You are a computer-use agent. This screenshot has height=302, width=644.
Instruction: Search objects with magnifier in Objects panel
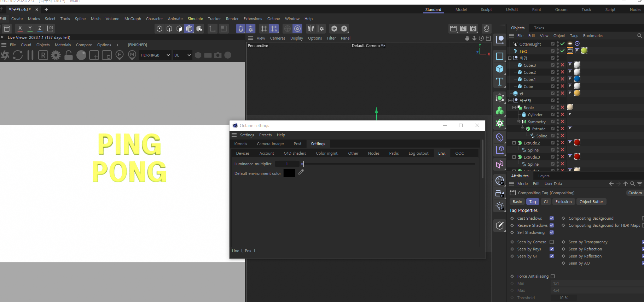[639, 36]
